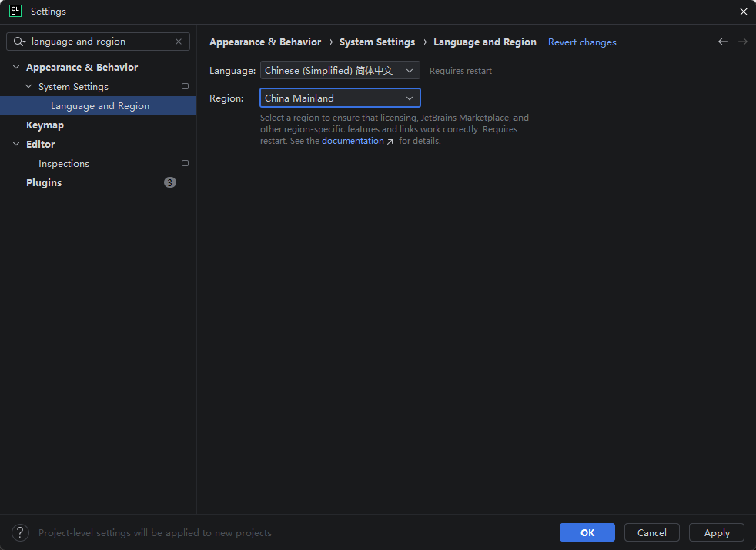Open Keymap settings page
This screenshot has width=756, height=550.
click(45, 125)
